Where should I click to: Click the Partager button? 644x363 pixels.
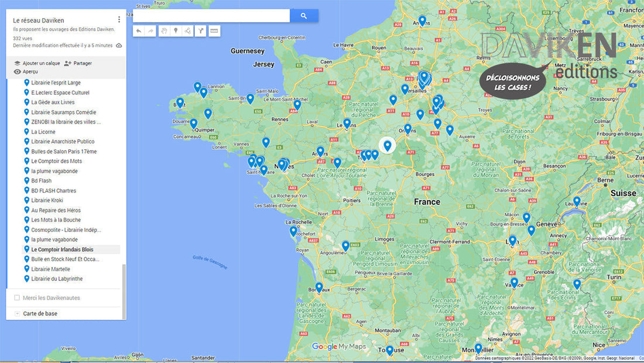tap(78, 63)
